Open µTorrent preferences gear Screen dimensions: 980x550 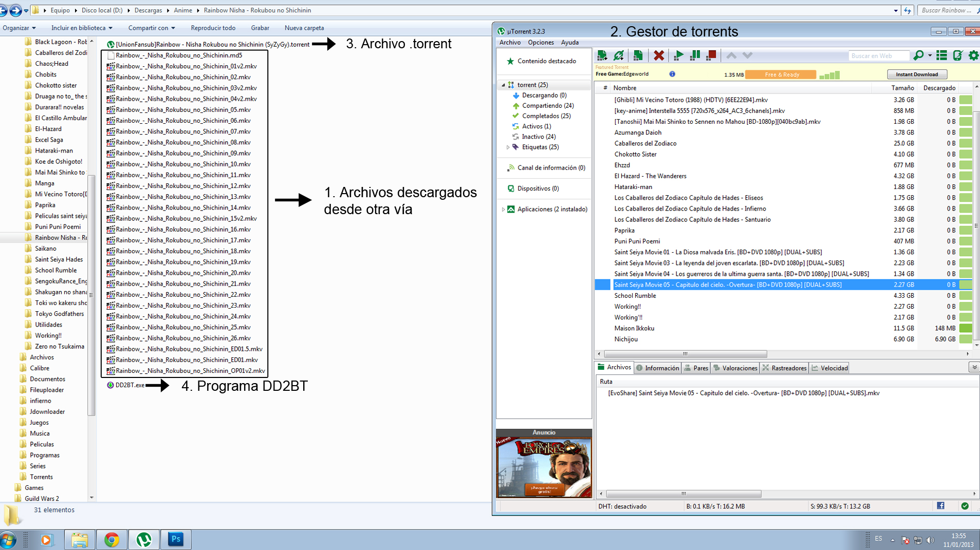point(973,55)
